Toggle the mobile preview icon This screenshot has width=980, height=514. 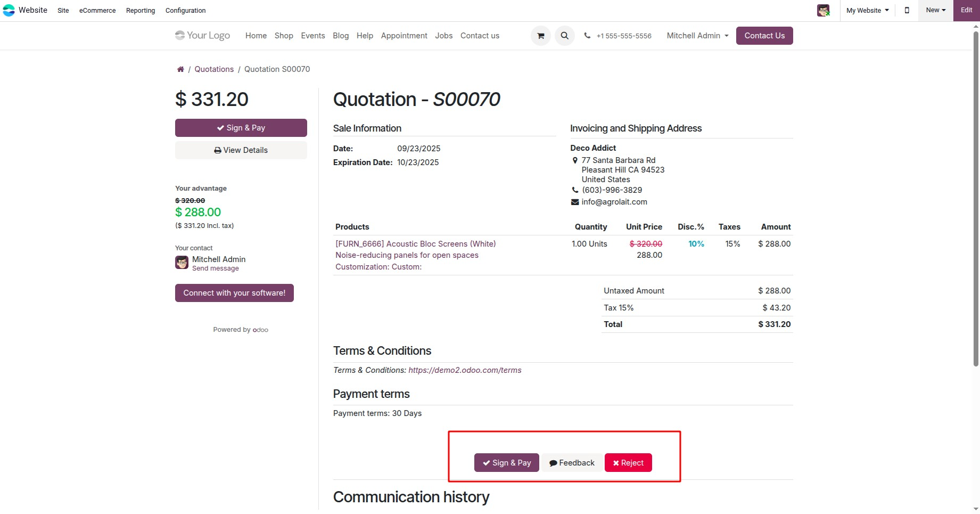(x=907, y=10)
